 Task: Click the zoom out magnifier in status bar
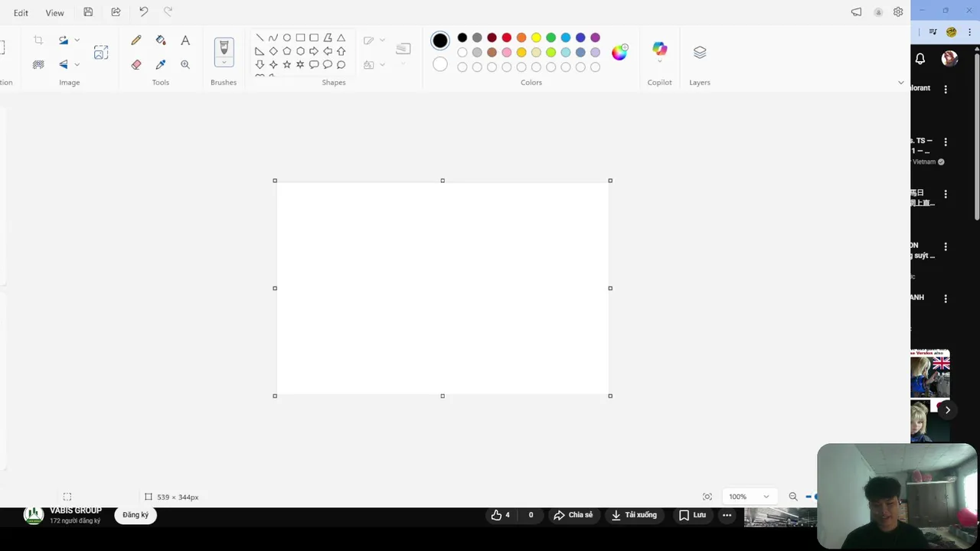[793, 497]
